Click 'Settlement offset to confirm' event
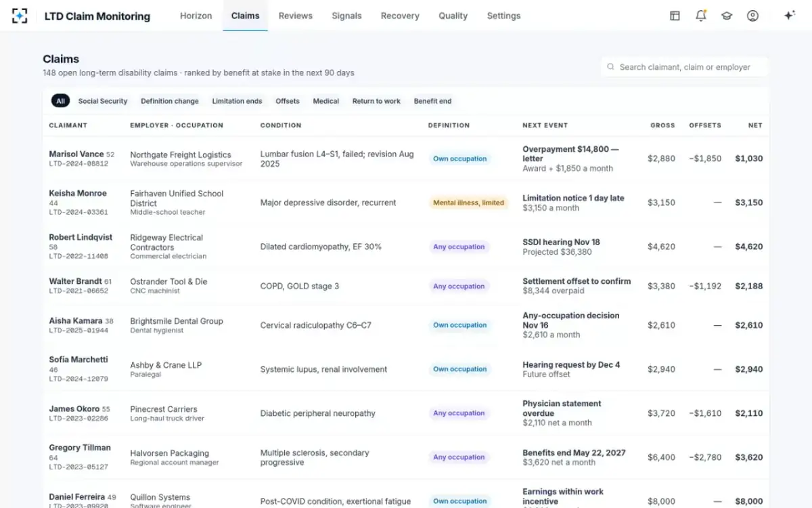This screenshot has height=508, width=812. (577, 281)
